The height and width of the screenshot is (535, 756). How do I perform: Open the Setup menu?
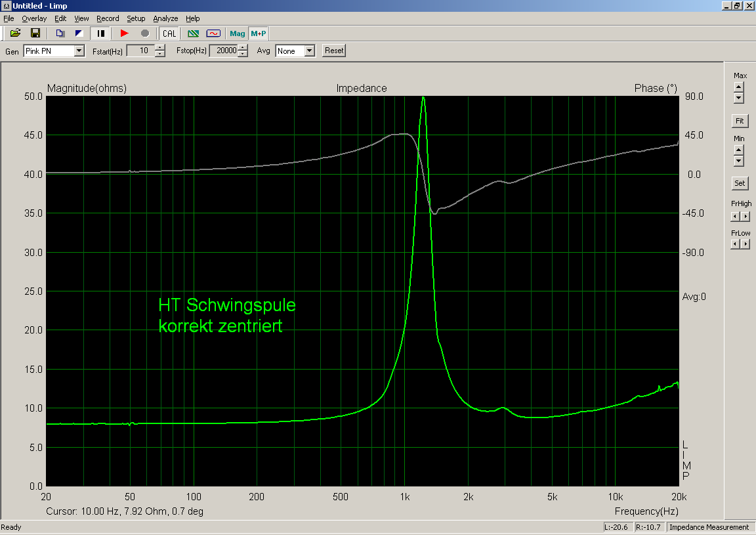point(136,18)
